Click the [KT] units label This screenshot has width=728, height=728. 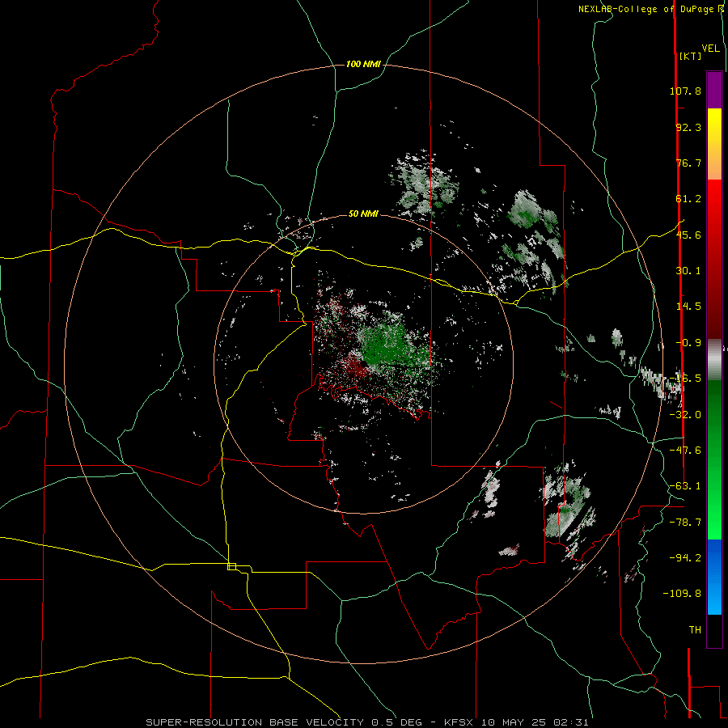pyautogui.click(x=691, y=56)
